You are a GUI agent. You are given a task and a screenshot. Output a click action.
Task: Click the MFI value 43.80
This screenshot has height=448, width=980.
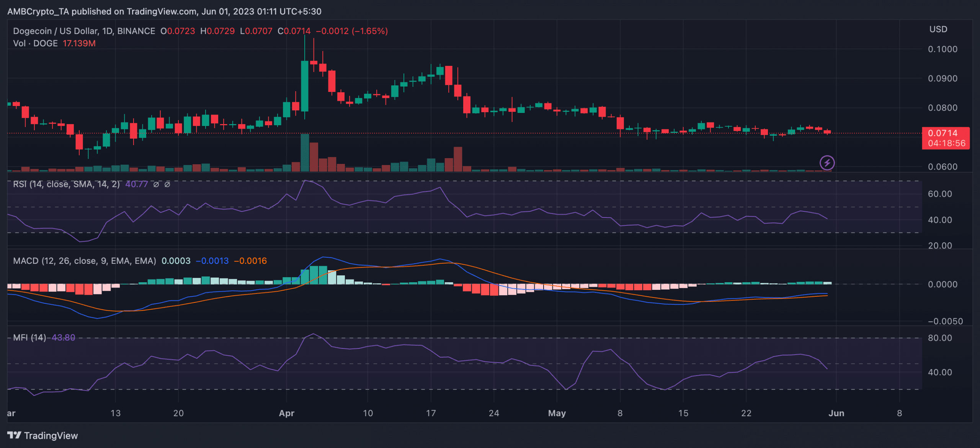pos(63,337)
